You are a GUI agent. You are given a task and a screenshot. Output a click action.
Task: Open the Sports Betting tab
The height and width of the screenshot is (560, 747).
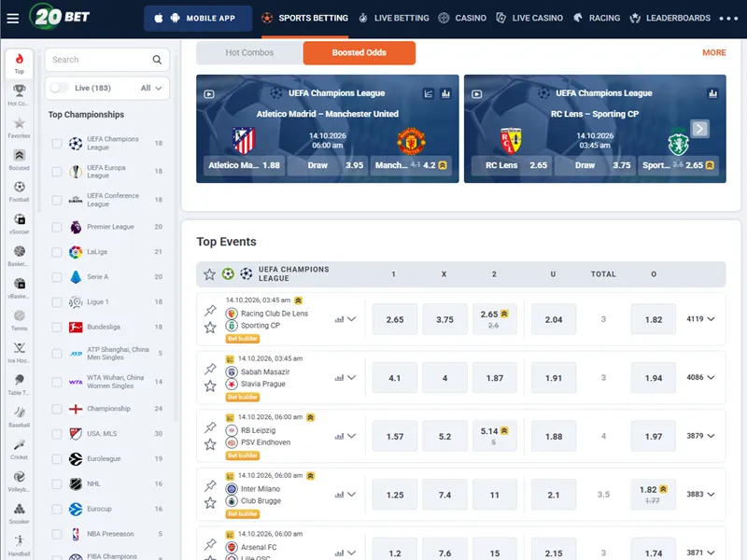[305, 18]
